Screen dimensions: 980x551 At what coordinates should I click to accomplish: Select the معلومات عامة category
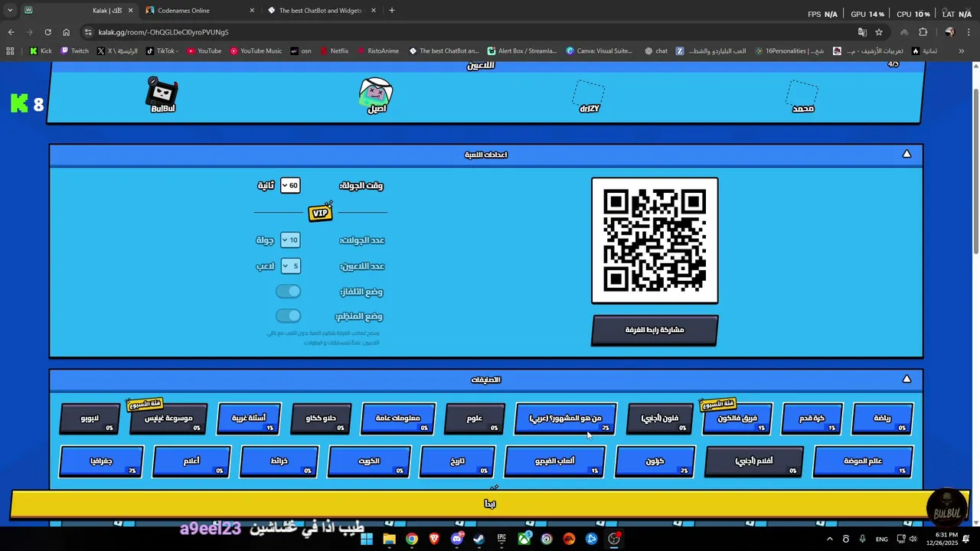[x=398, y=419]
